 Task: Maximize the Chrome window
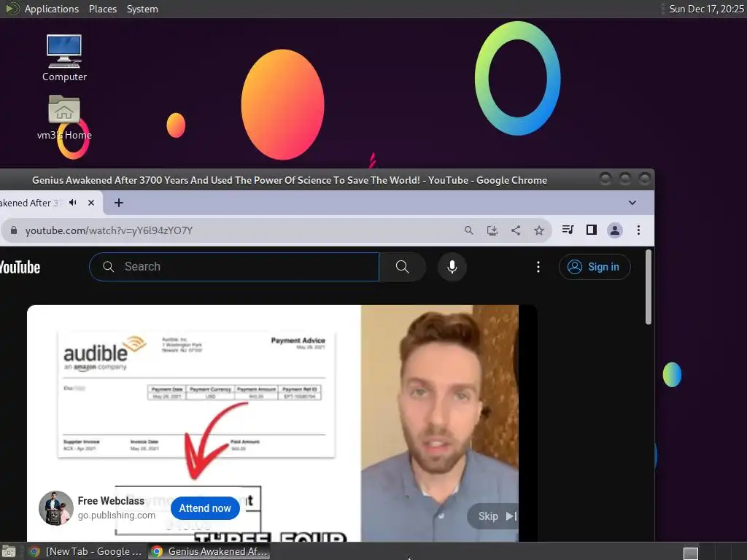point(624,179)
